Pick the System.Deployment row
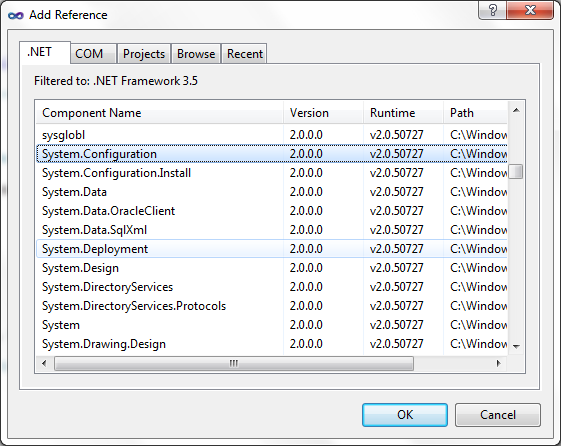 coord(272,249)
